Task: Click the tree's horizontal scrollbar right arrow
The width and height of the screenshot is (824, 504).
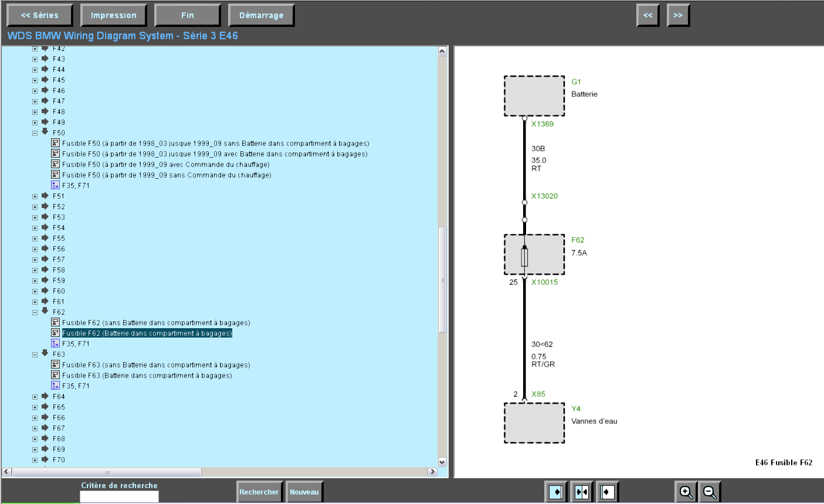Action: [x=433, y=472]
